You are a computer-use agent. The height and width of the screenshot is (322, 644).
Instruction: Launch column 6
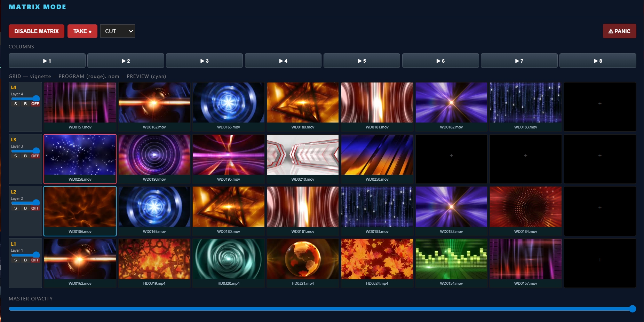click(440, 61)
